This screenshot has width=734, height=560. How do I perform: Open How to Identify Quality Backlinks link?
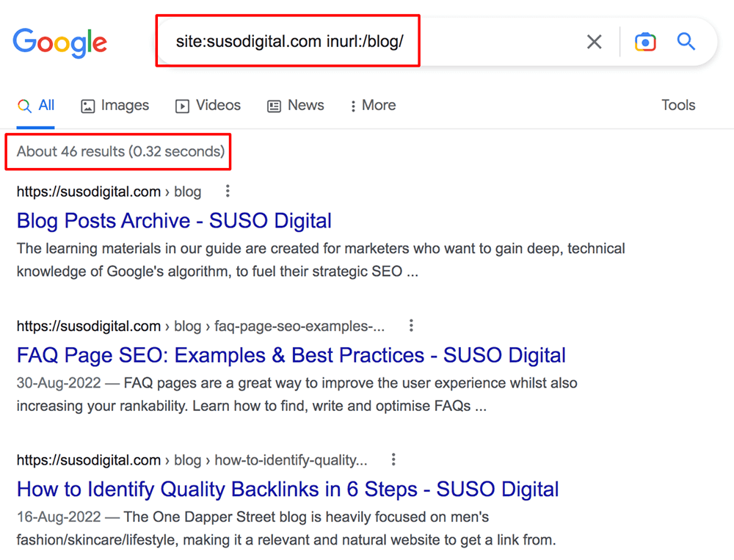pyautogui.click(x=288, y=490)
